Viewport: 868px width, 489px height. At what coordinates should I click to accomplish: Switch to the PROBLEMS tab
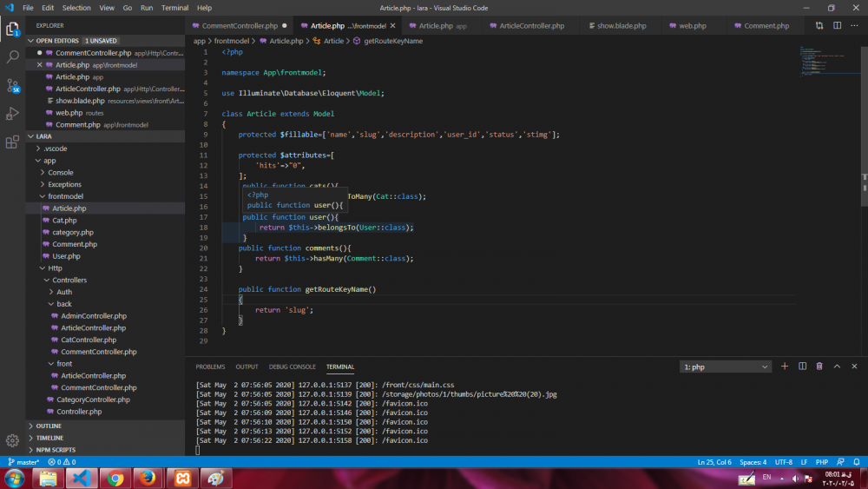(210, 367)
